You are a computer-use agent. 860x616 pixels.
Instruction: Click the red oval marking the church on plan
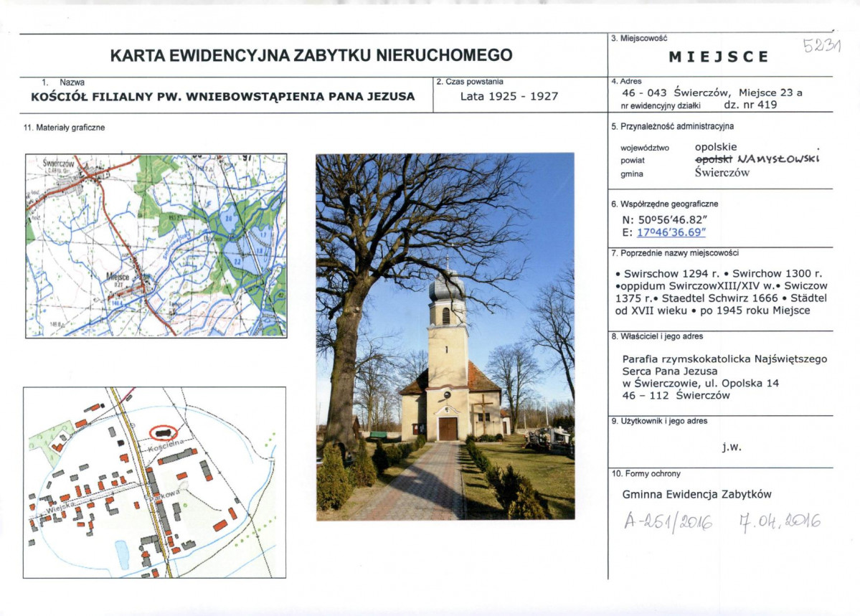164,433
